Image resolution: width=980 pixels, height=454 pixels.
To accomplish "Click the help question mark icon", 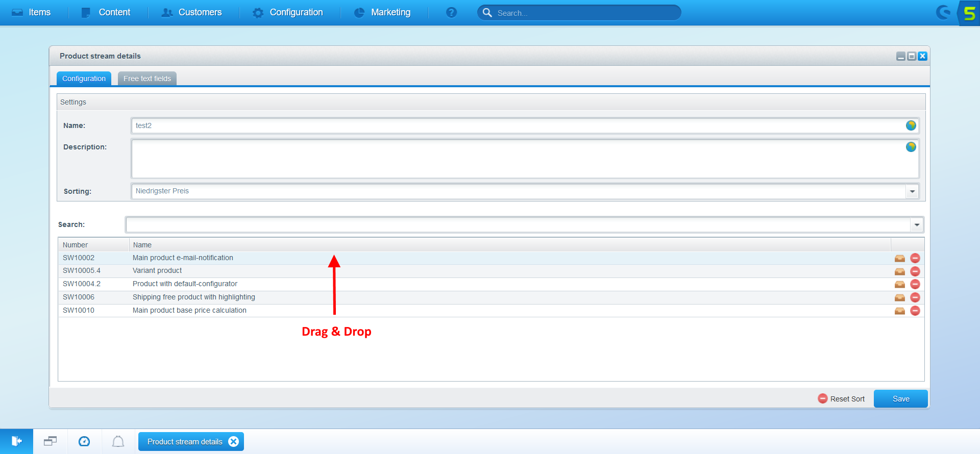I will pyautogui.click(x=451, y=12).
